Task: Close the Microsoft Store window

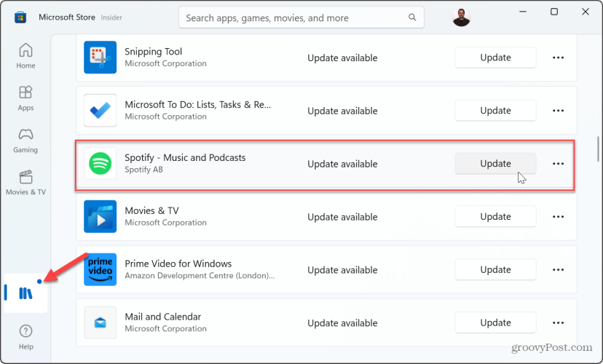Action: [586, 12]
